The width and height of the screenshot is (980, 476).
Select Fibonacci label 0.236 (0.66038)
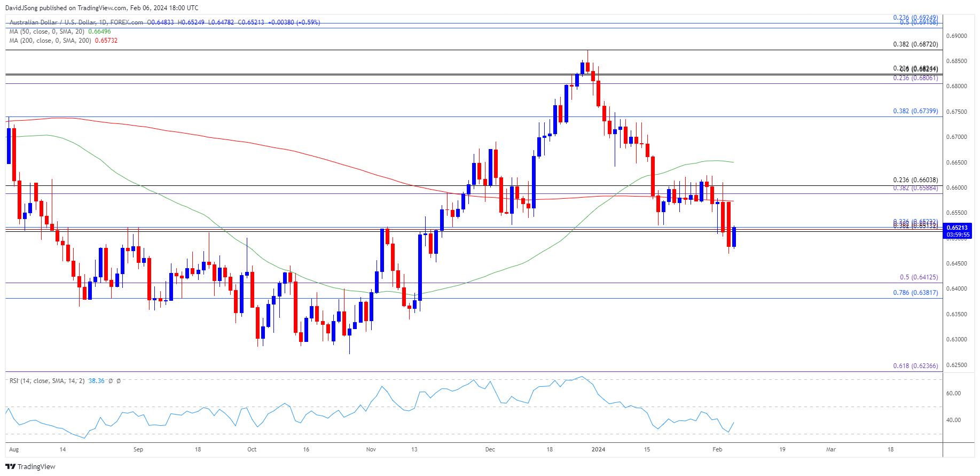point(915,180)
